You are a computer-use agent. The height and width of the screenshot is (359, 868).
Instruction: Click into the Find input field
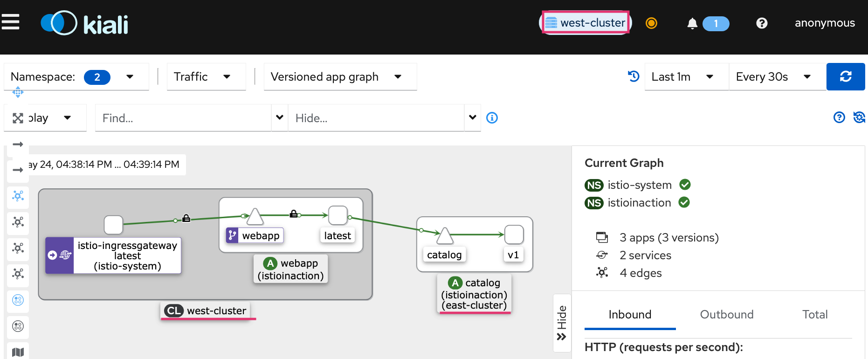click(183, 118)
